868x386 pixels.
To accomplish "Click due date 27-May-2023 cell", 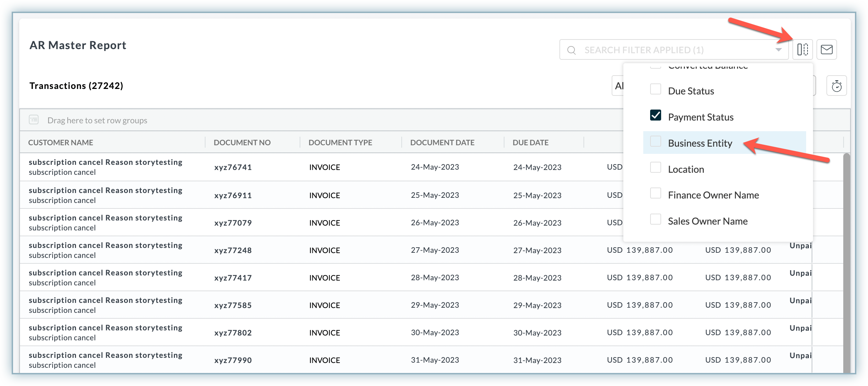I will click(537, 250).
